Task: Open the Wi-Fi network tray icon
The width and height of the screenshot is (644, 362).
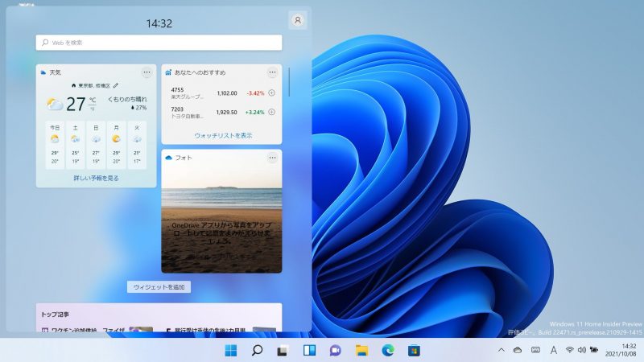Action: (569, 350)
